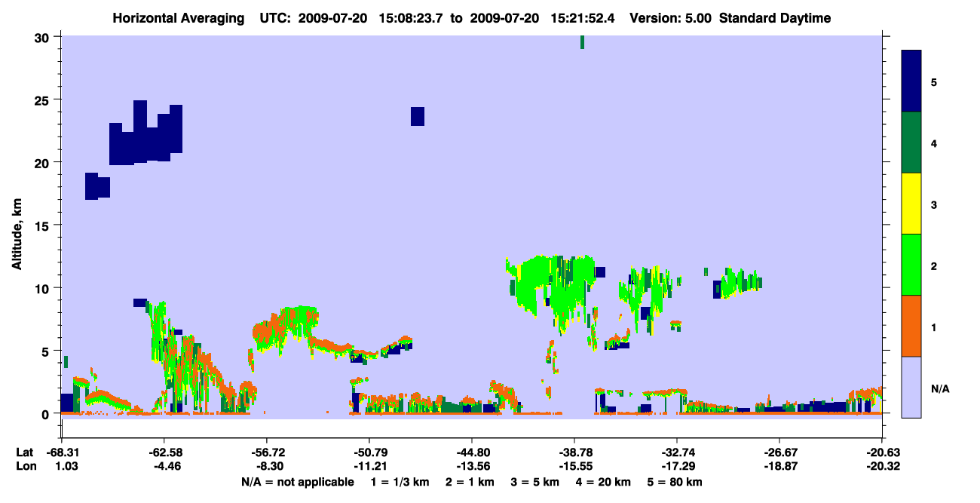Viewport: 980px width, 503px height.
Task: Click the 25 km altitude tick label
Action: [43, 100]
